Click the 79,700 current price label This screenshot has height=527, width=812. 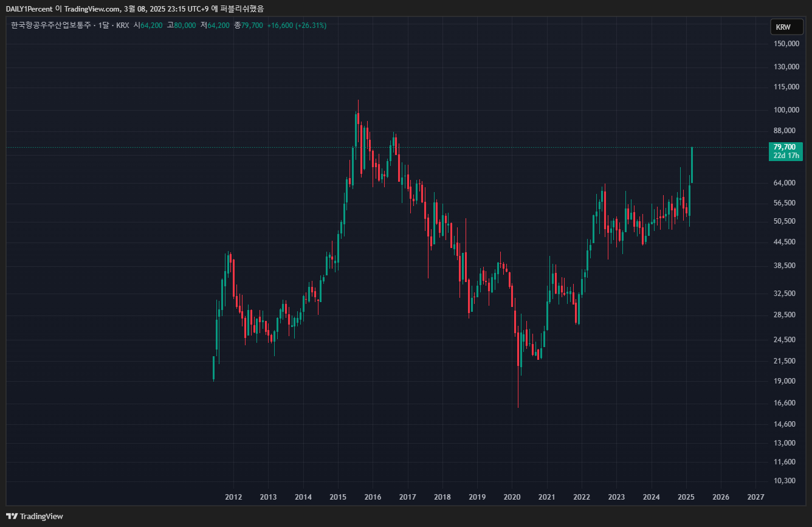coord(785,147)
